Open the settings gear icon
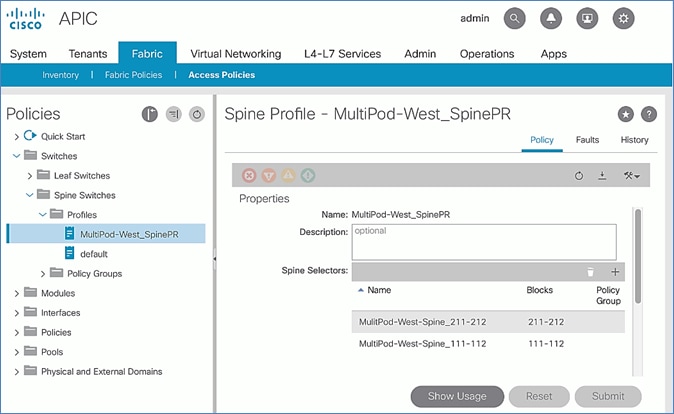Image resolution: width=674 pixels, height=414 pixels. click(x=623, y=18)
